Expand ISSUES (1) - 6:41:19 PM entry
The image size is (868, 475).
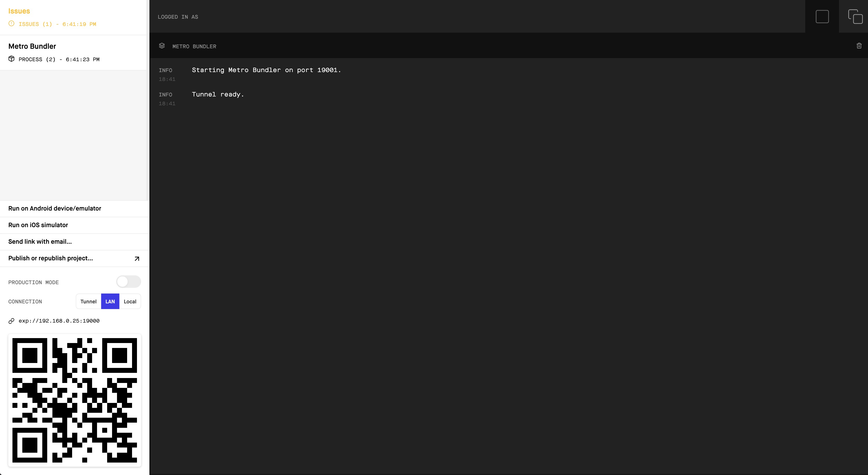coord(57,24)
